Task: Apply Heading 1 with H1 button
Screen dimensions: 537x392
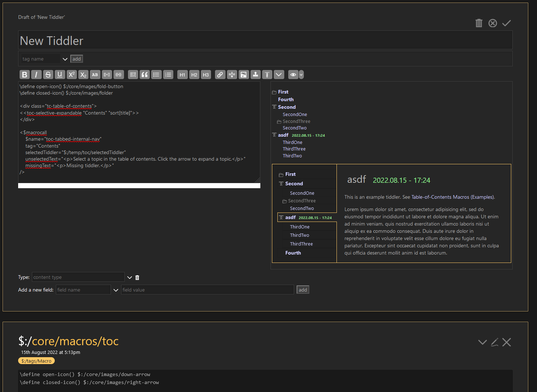Action: (x=182, y=75)
